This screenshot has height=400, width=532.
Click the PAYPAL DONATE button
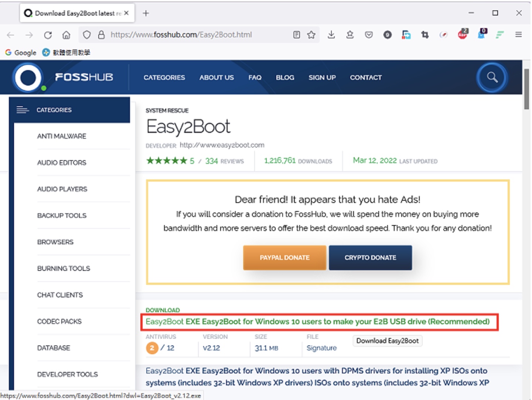(x=284, y=258)
